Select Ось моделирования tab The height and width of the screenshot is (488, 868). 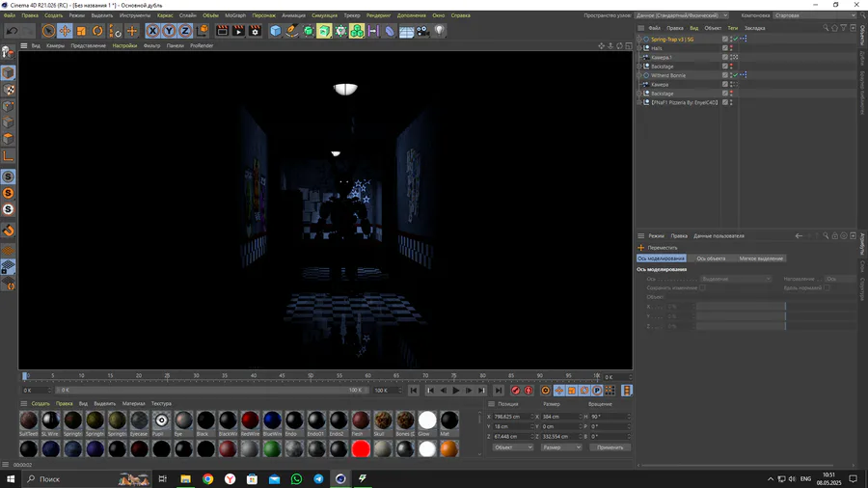662,258
